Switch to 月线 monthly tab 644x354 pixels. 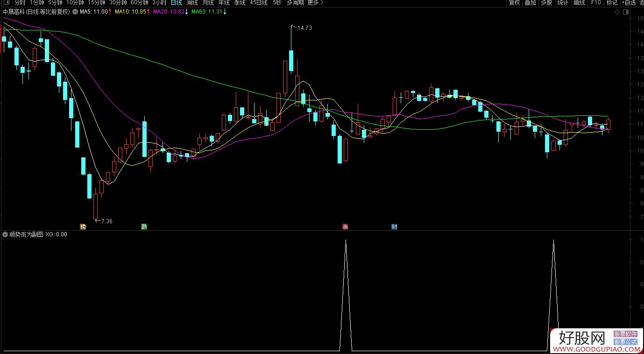coord(208,3)
